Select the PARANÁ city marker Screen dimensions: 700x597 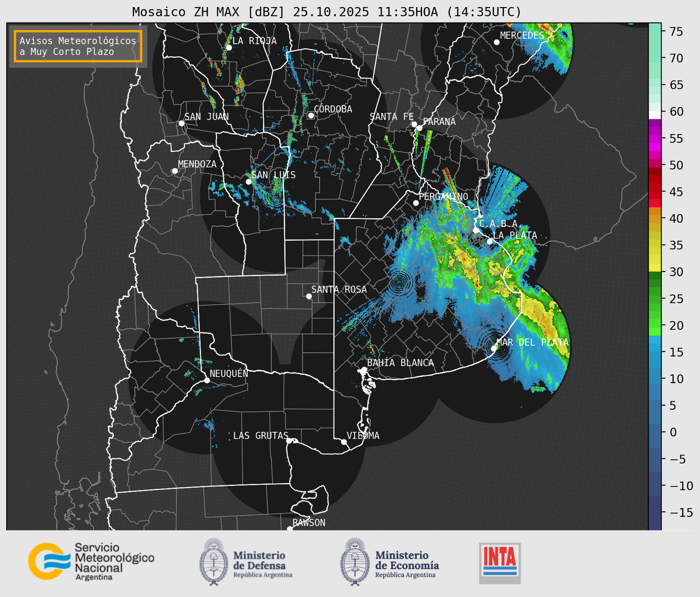pos(420,128)
